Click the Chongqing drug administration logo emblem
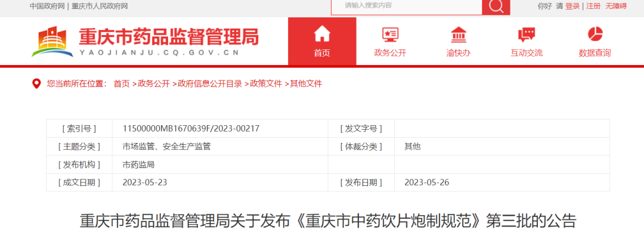Screen dimensions: 644x233 tap(52, 42)
